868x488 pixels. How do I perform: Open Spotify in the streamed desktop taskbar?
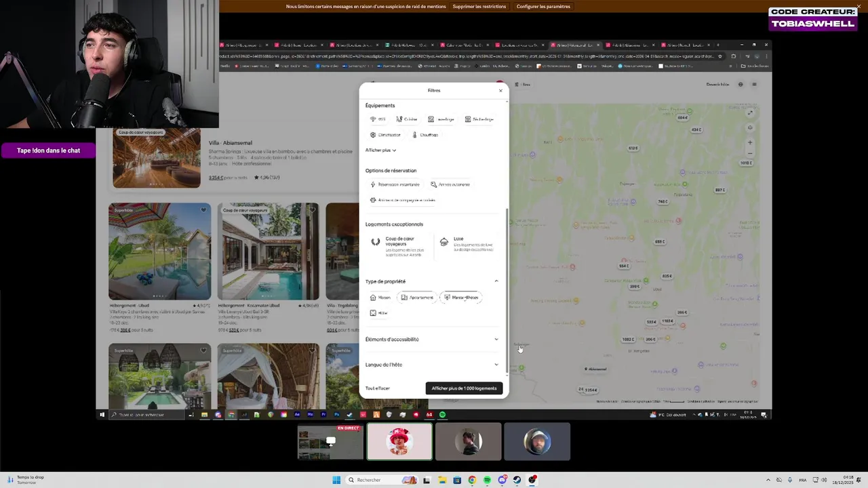(x=442, y=415)
